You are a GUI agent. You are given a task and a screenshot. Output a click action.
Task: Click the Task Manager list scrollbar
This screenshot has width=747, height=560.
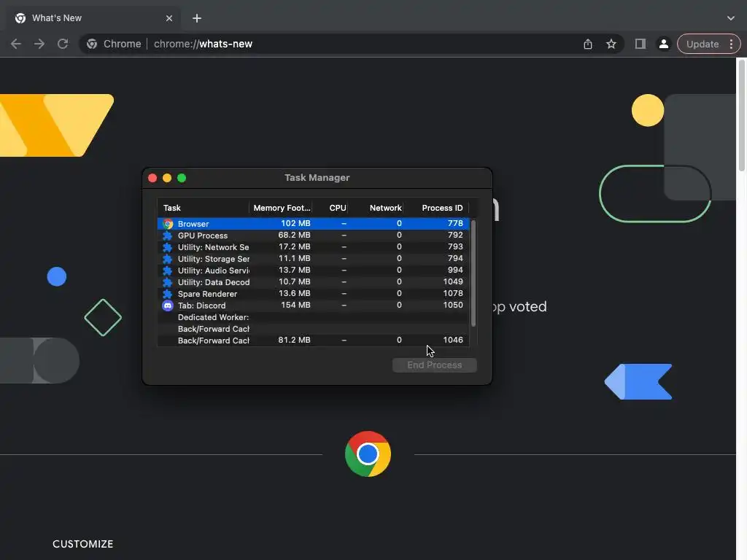pyautogui.click(x=473, y=273)
